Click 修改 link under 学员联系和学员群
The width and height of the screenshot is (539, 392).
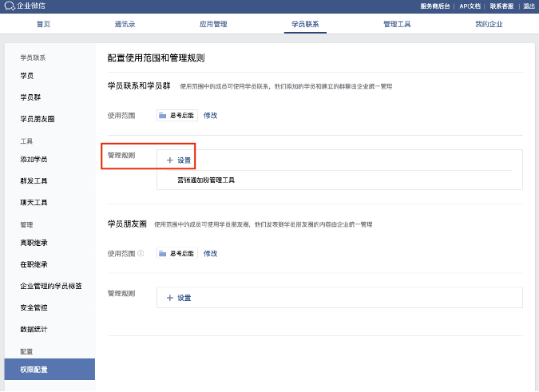click(210, 115)
